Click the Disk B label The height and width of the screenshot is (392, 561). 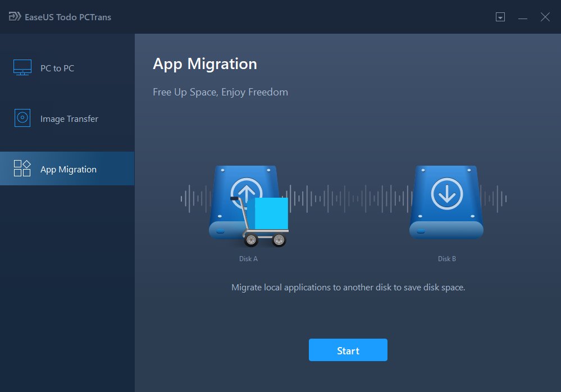point(446,259)
